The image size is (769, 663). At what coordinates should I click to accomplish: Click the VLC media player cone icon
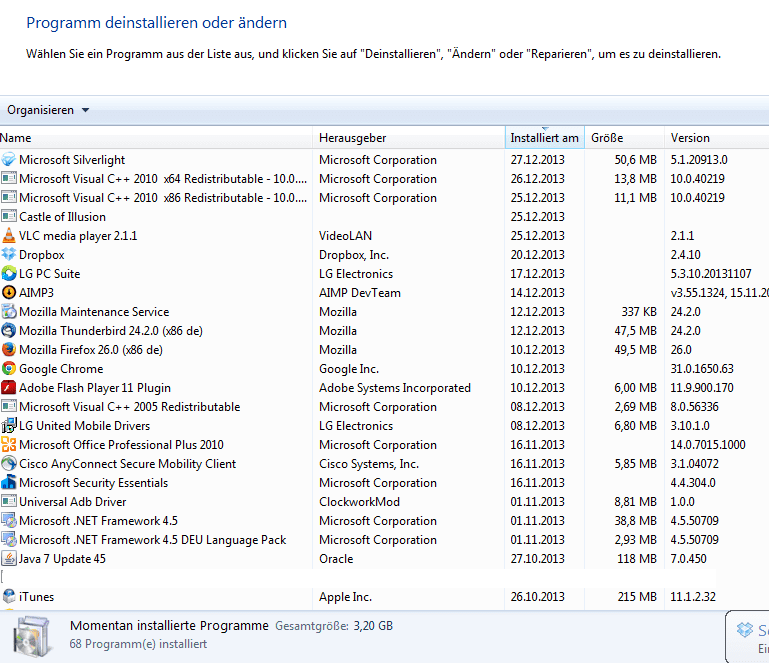pyautogui.click(x=9, y=235)
